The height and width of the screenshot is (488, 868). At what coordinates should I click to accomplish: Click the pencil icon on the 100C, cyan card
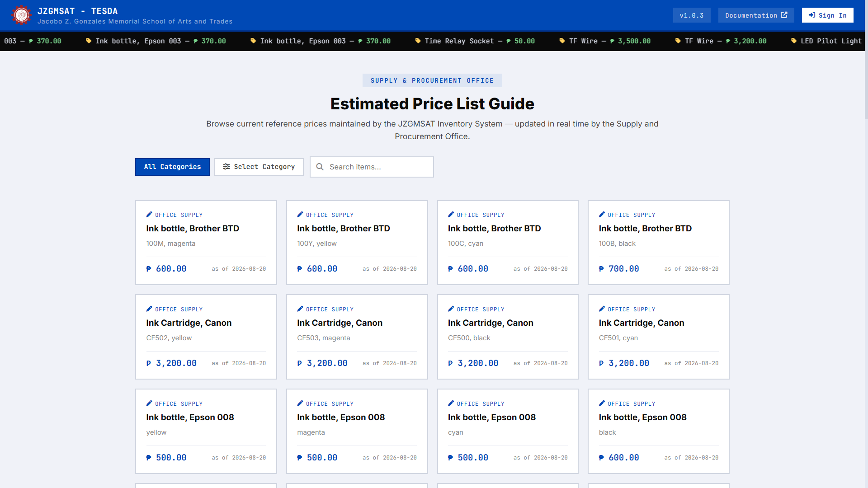[x=451, y=215]
